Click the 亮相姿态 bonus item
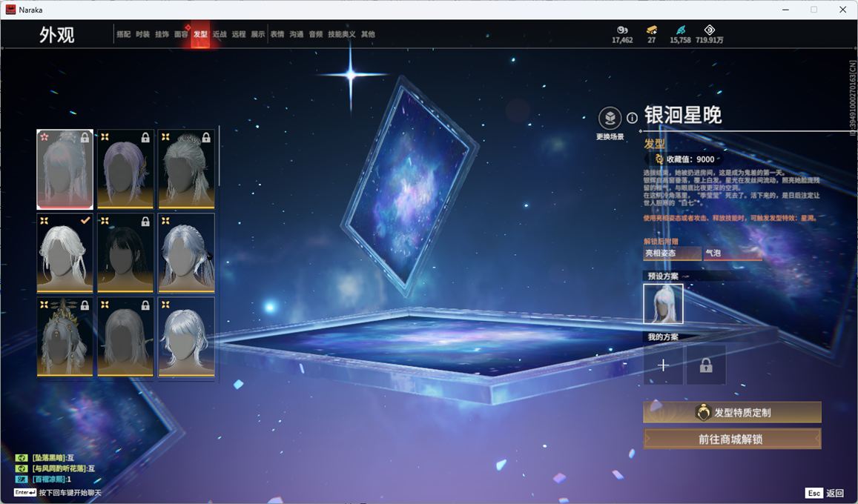The image size is (858, 504). [672, 253]
